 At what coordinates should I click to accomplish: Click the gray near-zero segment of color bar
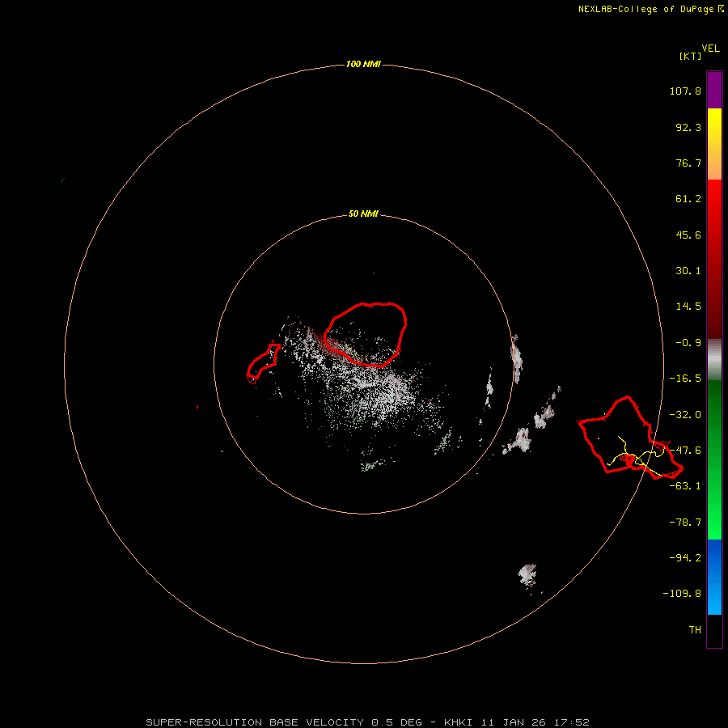click(714, 360)
